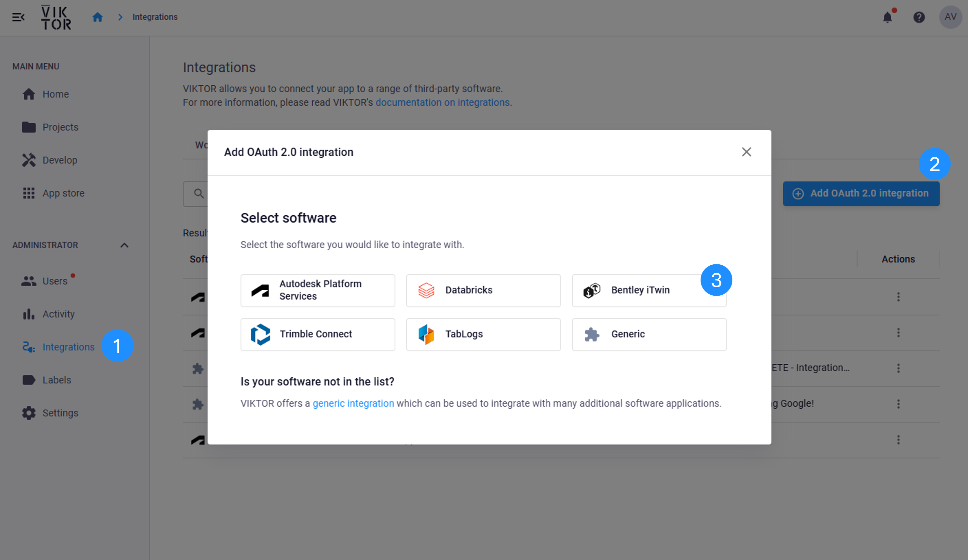Screen dimensions: 968x560
Task: Select Generic software option
Action: coord(649,335)
